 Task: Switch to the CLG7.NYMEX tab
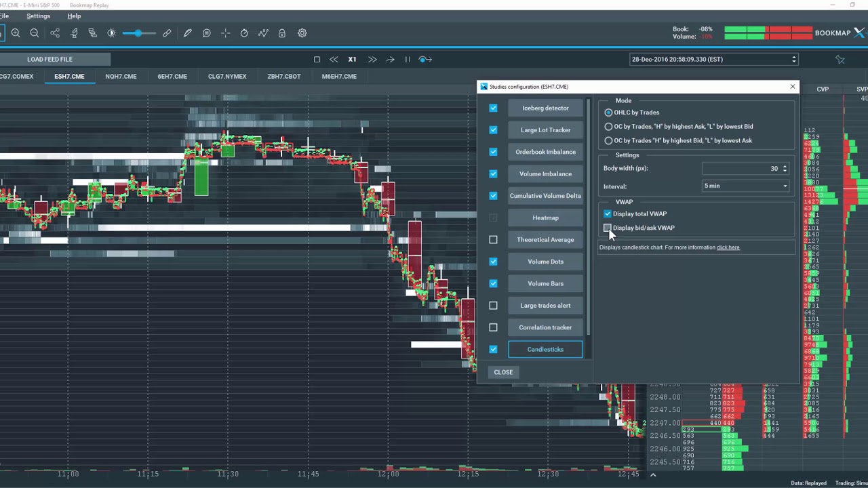point(227,77)
